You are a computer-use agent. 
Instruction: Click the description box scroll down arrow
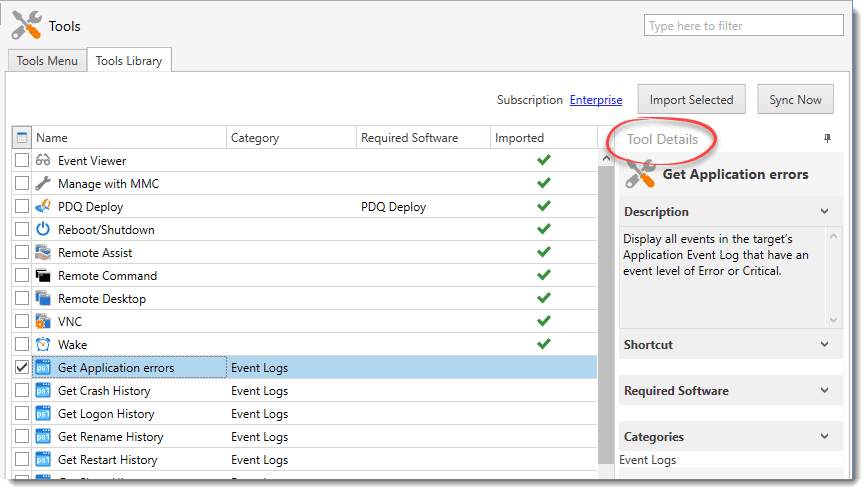834,320
